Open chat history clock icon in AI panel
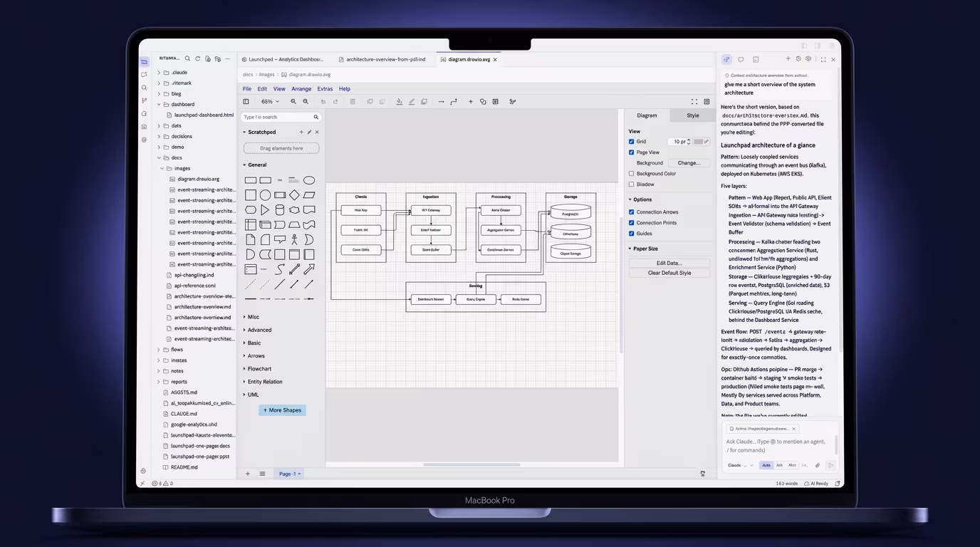Screen dimensions: 980x547 (x=798, y=59)
